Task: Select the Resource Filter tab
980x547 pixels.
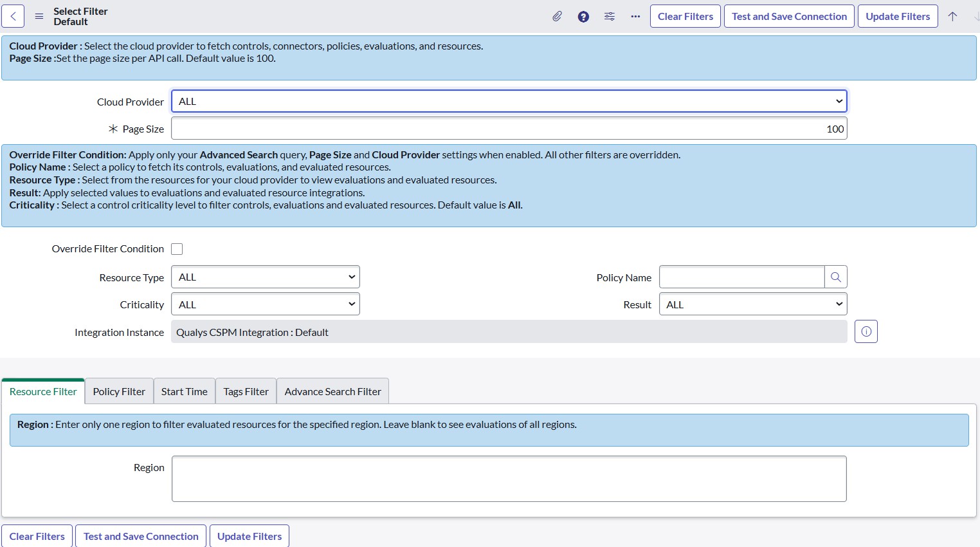Action: [x=43, y=391]
